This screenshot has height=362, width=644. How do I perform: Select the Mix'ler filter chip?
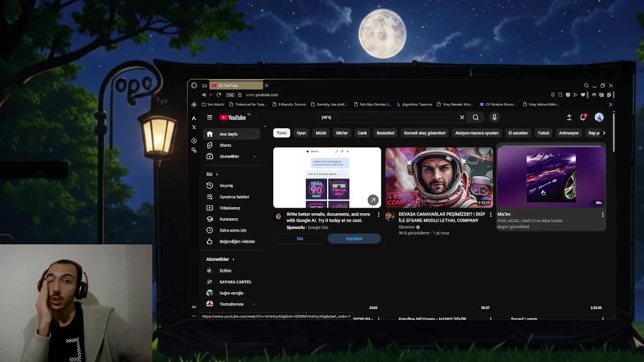coord(342,133)
